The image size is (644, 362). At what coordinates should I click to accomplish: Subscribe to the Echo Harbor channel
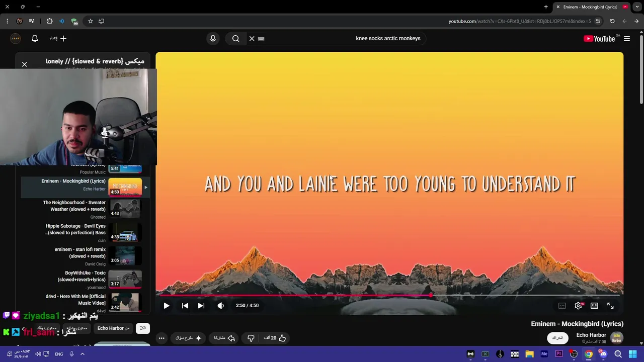557,338
